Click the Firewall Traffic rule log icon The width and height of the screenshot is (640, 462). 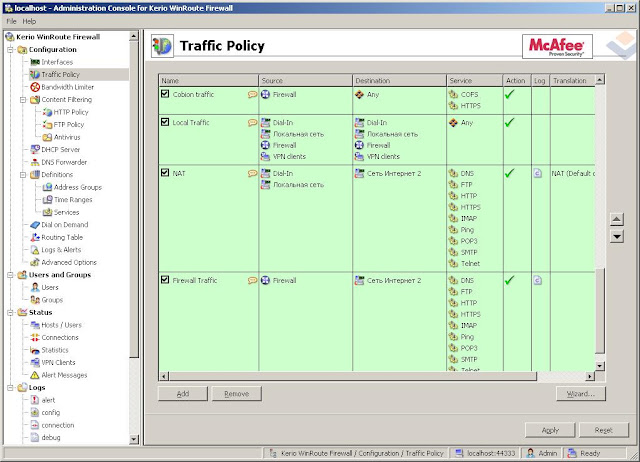(x=538, y=280)
